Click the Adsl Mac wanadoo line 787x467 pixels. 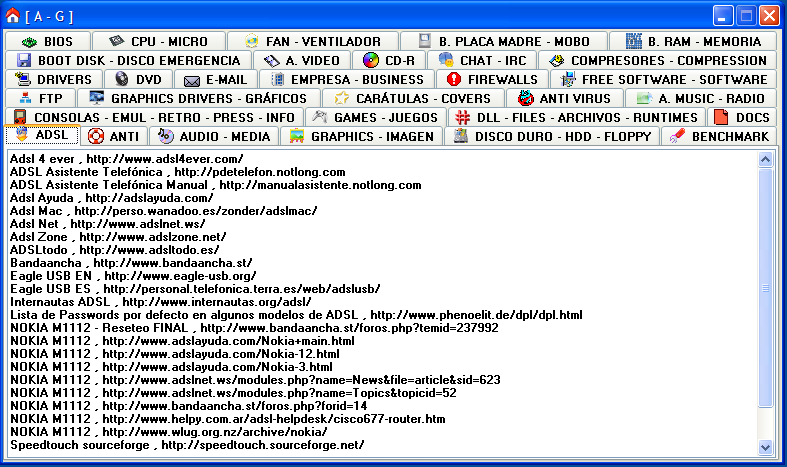click(x=164, y=210)
